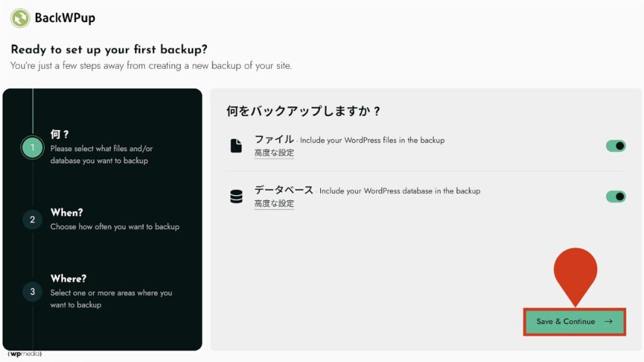The height and width of the screenshot is (362, 644).
Task: Go to the When? wizard step
Action: coord(67,213)
